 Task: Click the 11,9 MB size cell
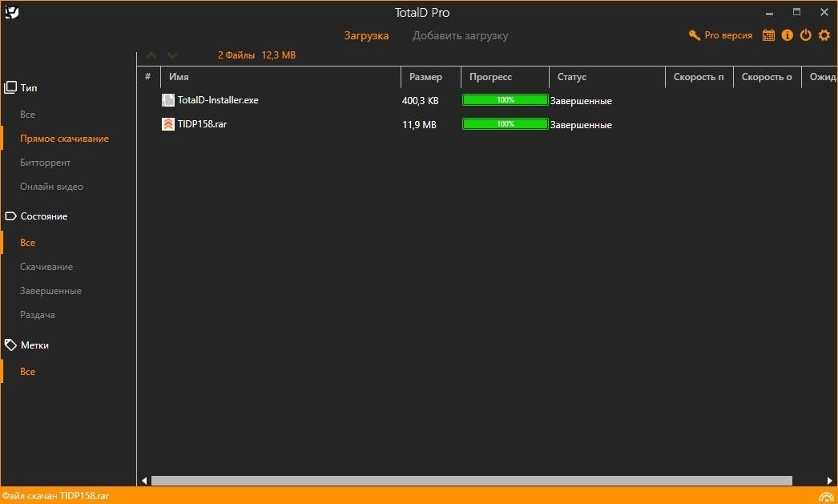coord(419,124)
